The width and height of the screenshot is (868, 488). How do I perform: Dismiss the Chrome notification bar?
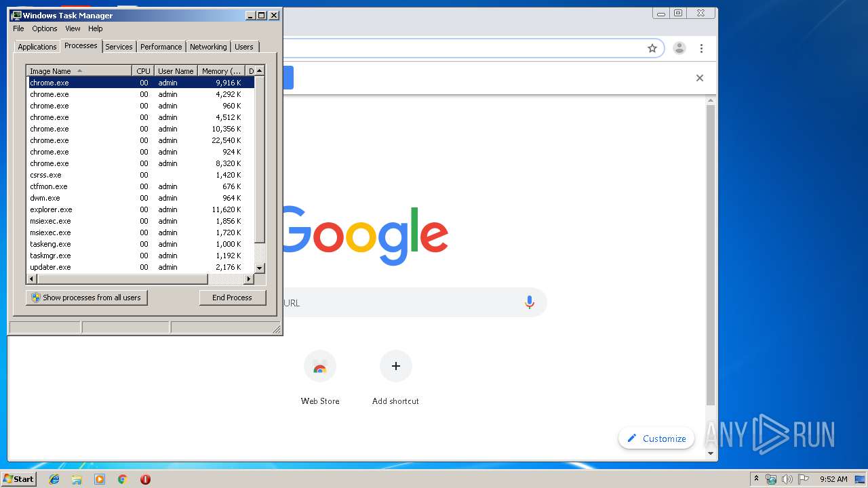[700, 78]
